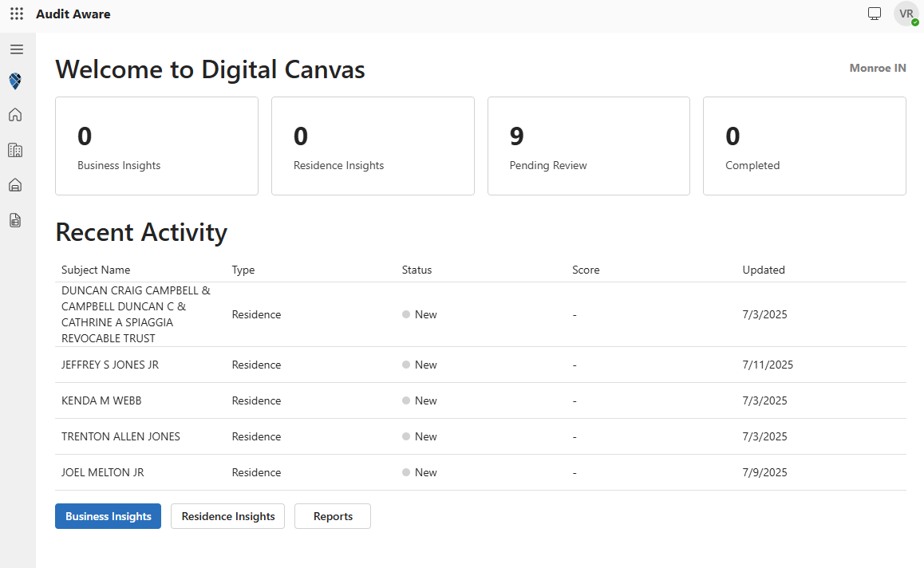
Task: Click the Digital Canvas logo icon in sidebar
Action: coord(15,81)
